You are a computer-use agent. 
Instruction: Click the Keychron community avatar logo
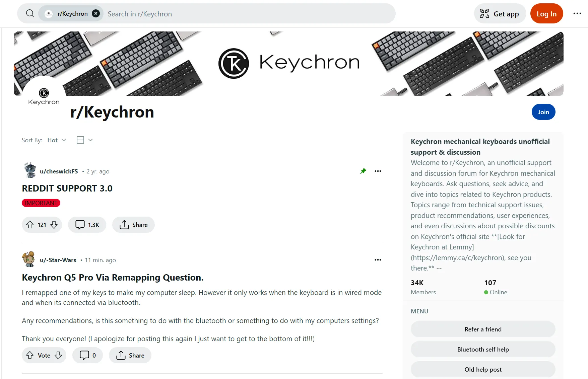[x=44, y=97]
